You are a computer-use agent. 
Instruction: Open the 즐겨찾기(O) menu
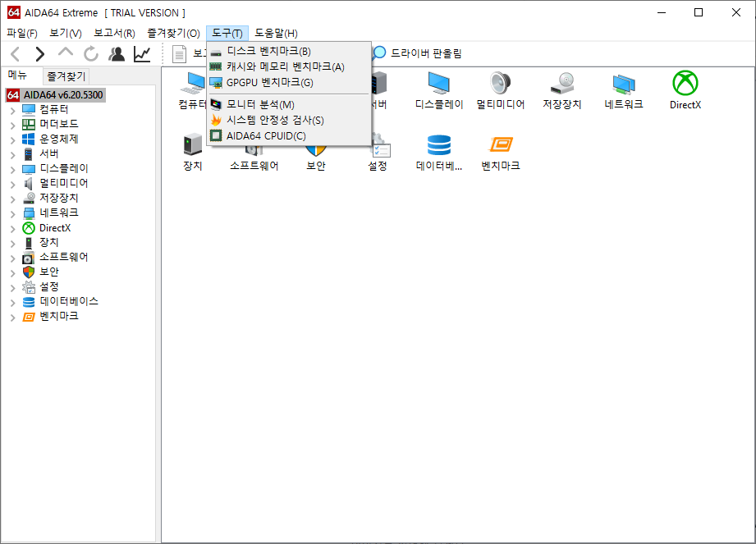coord(173,34)
